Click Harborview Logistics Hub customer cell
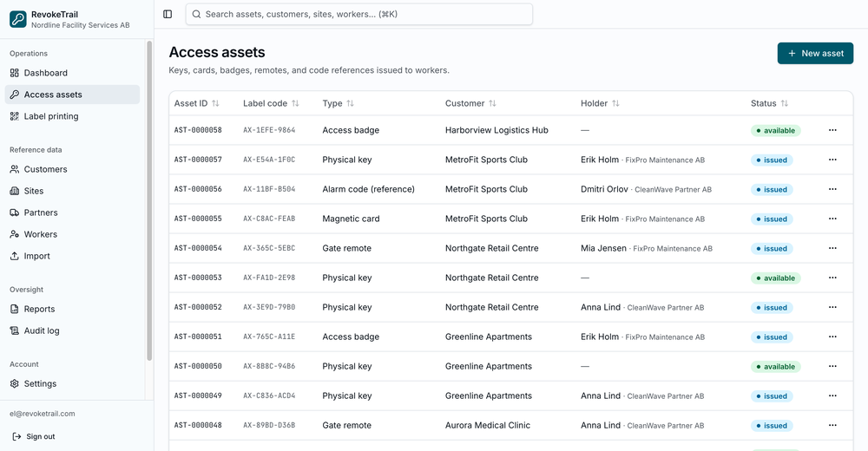The width and height of the screenshot is (868, 451). coord(496,130)
